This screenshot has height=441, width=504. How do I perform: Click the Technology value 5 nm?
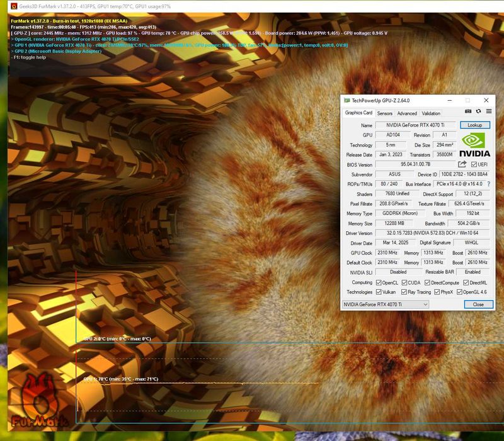point(391,145)
